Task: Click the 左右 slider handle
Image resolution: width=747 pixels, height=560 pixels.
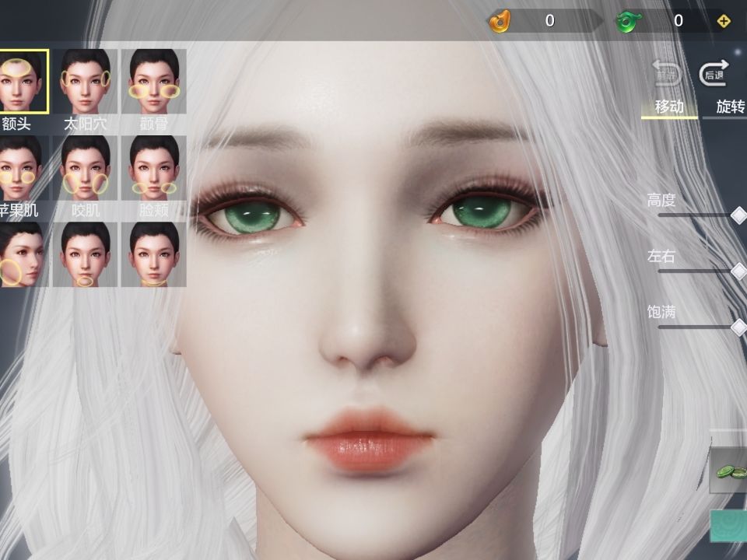Action: coord(738,271)
